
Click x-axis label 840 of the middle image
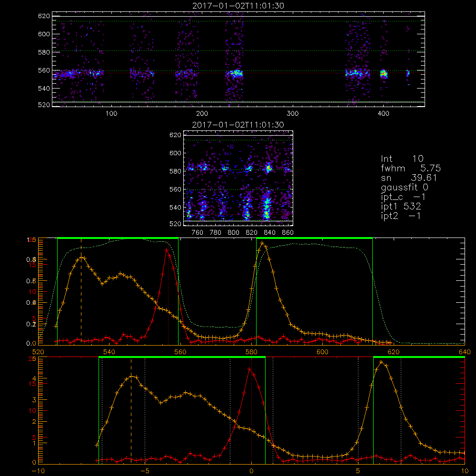pyautogui.click(x=269, y=233)
